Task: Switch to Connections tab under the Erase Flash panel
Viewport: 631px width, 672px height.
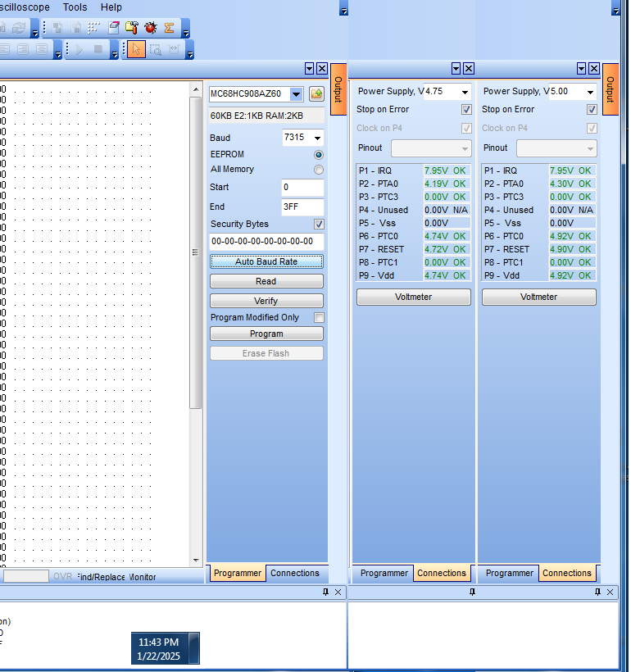Action: (x=295, y=574)
